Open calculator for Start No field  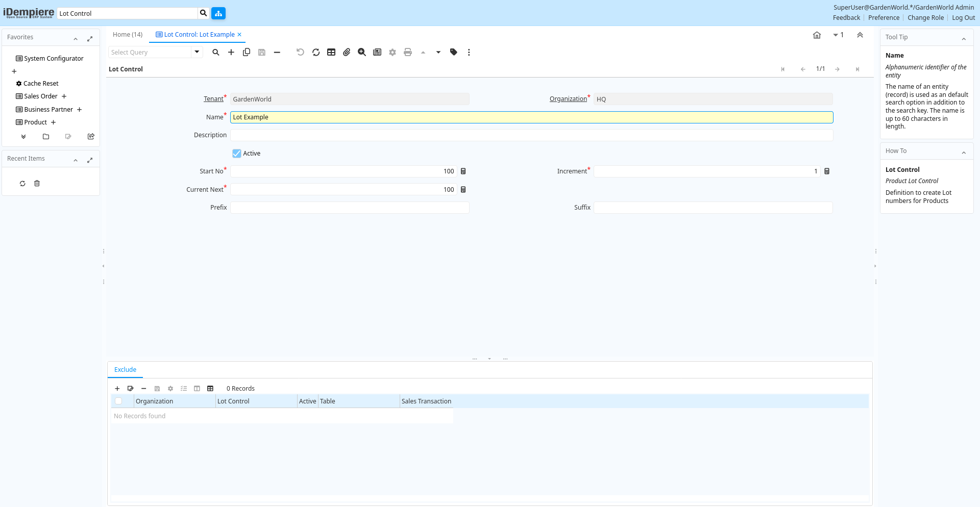coord(463,171)
